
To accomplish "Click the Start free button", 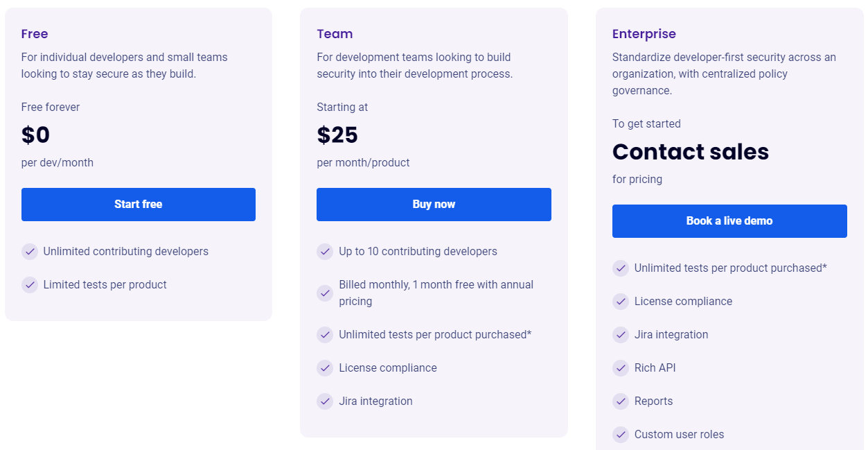I will pyautogui.click(x=139, y=205).
